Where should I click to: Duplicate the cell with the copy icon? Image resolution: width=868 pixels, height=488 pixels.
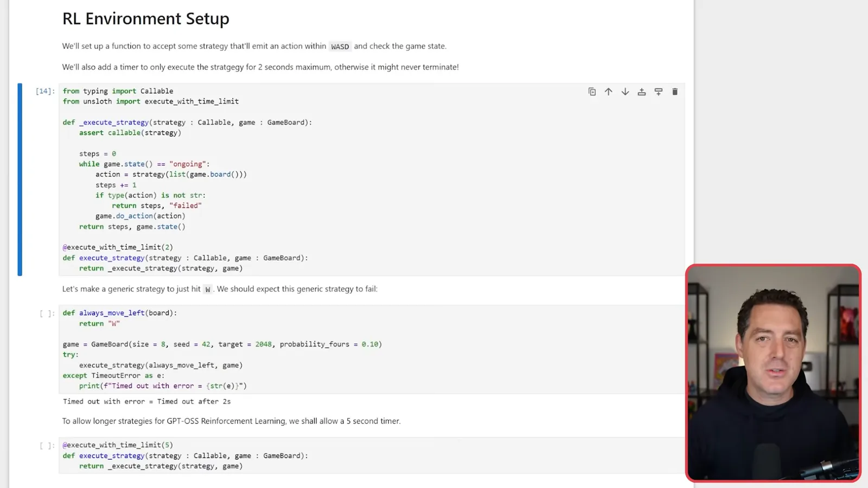pos(592,92)
